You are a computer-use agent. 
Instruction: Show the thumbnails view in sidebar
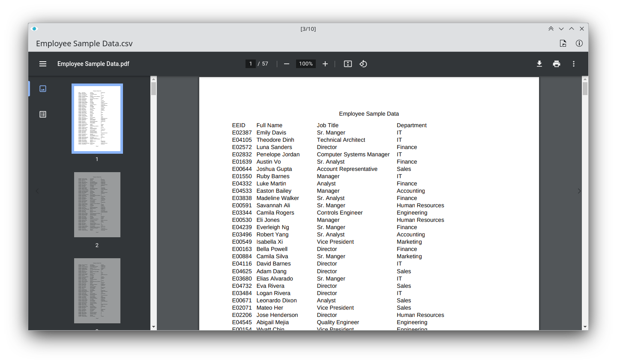(x=43, y=89)
